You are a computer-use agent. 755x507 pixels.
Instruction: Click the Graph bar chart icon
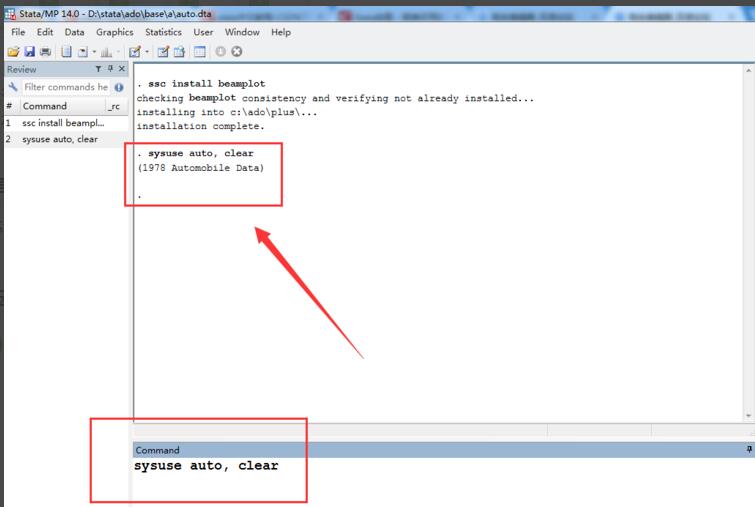click(106, 52)
